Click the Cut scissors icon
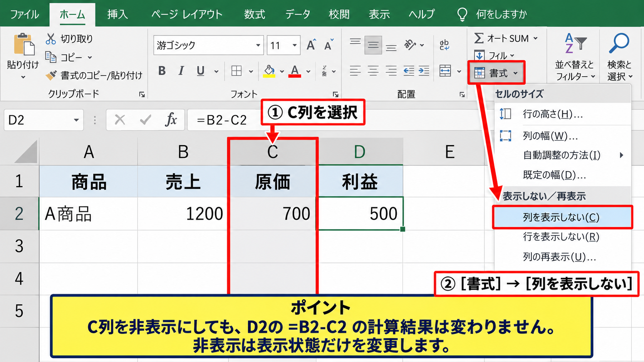This screenshot has height=362, width=644. 51,39
